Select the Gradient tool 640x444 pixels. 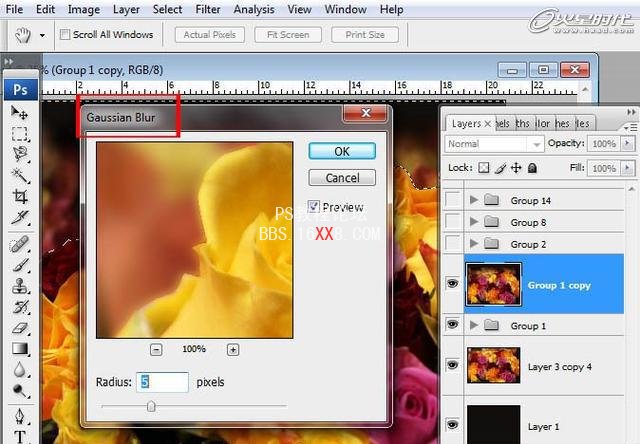click(19, 349)
